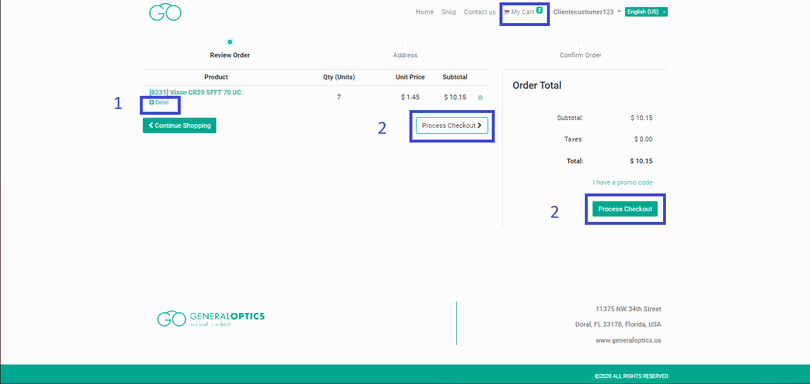Click the cart item count badge

tap(539, 10)
